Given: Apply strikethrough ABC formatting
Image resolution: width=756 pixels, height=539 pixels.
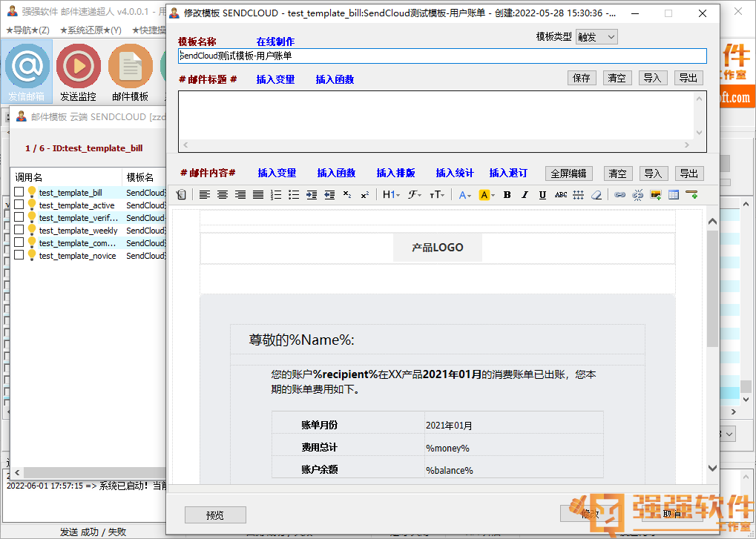Looking at the screenshot, I should [560, 194].
